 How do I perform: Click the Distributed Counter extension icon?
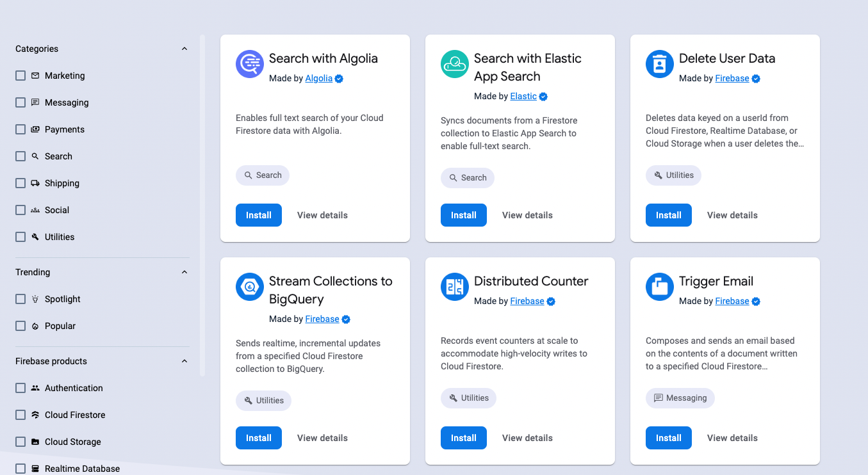tap(455, 287)
